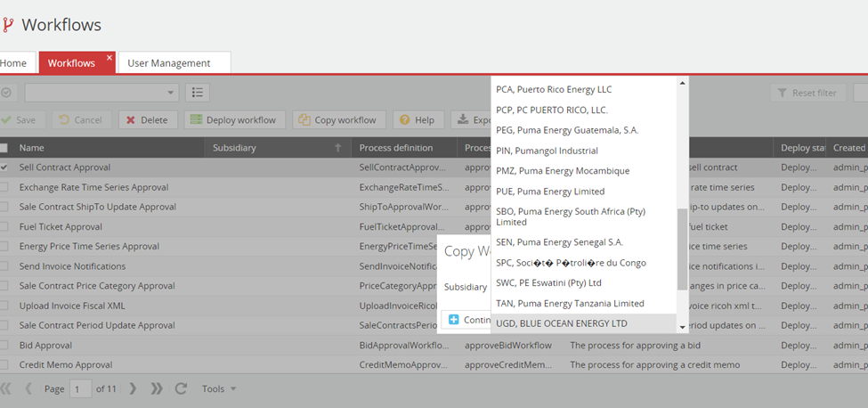Close the Workflows tab with X

(110, 58)
